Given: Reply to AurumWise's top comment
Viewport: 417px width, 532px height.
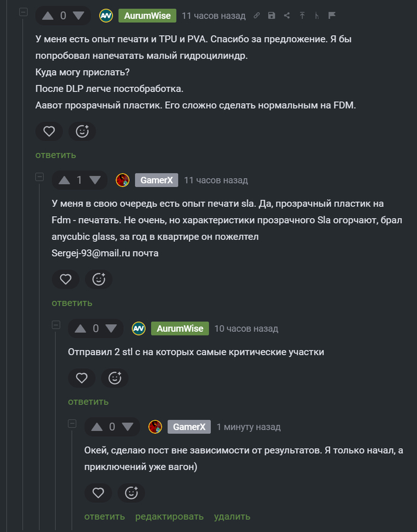Looking at the screenshot, I should [55, 155].
